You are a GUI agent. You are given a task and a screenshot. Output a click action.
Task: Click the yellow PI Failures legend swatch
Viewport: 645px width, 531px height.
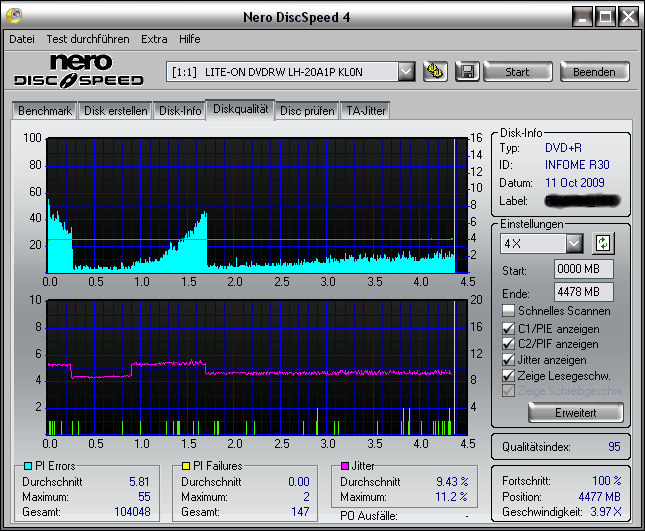186,466
